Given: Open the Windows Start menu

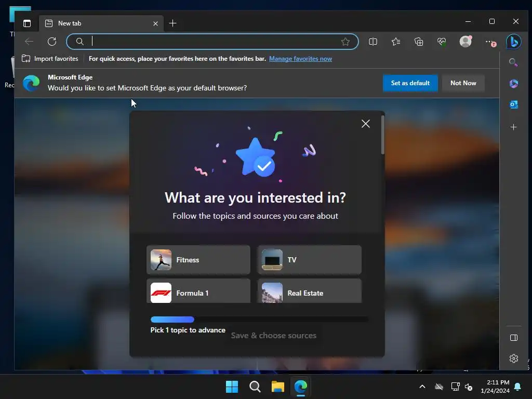Looking at the screenshot, I should (x=232, y=387).
